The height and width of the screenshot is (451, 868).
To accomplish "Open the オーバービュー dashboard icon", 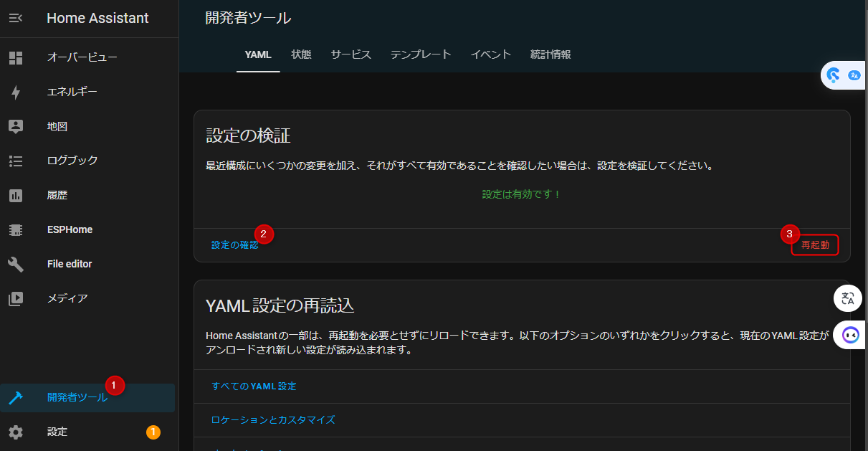I will [x=16, y=58].
